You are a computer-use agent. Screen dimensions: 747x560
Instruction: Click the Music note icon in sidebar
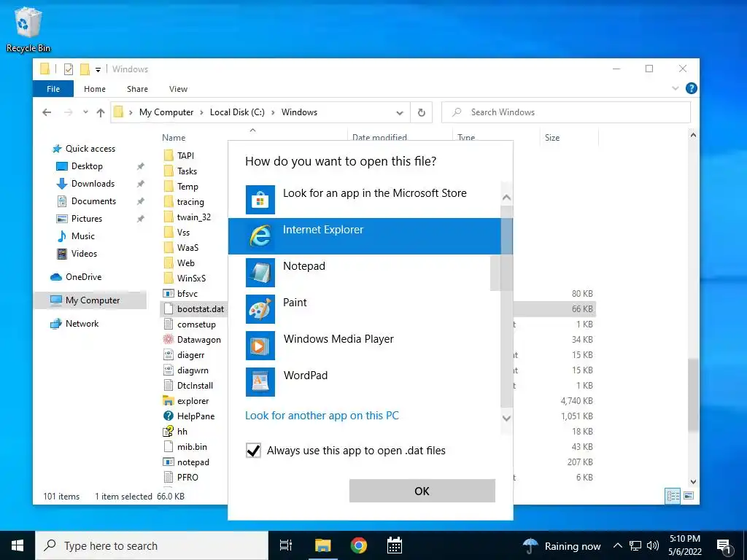(62, 236)
